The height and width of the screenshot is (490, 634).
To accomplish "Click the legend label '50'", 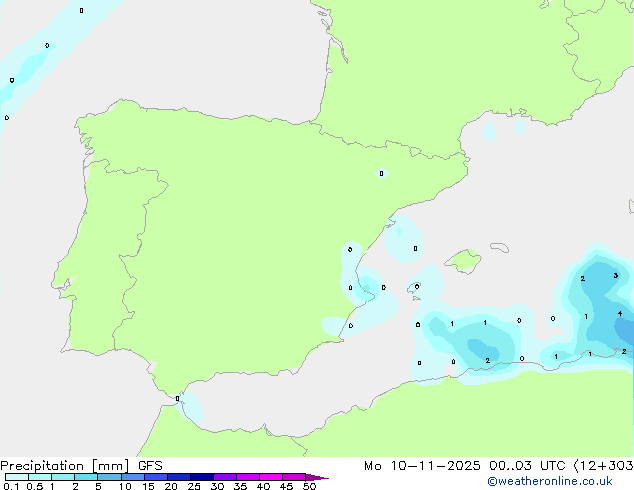I will (x=309, y=486).
